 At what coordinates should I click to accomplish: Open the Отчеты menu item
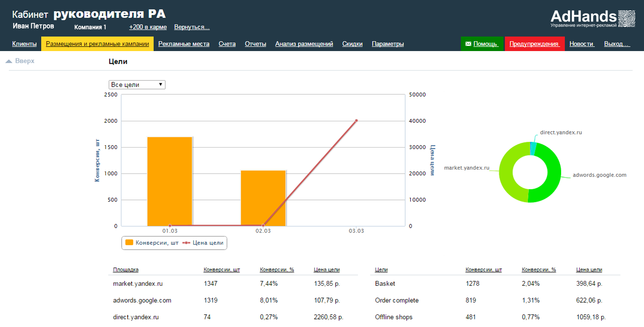click(x=255, y=44)
